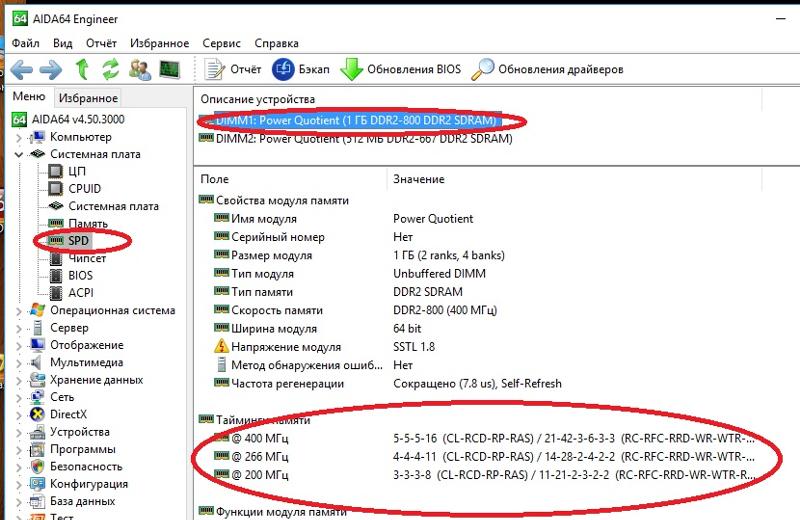The image size is (800, 520).
Task: Click the DirectX yellow X icon
Action: (37, 414)
